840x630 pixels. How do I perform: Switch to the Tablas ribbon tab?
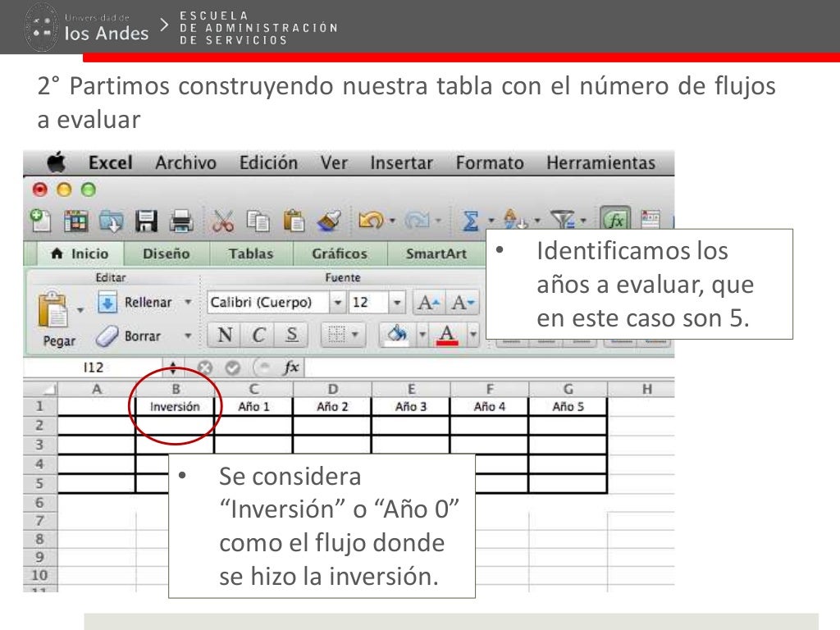(x=251, y=253)
